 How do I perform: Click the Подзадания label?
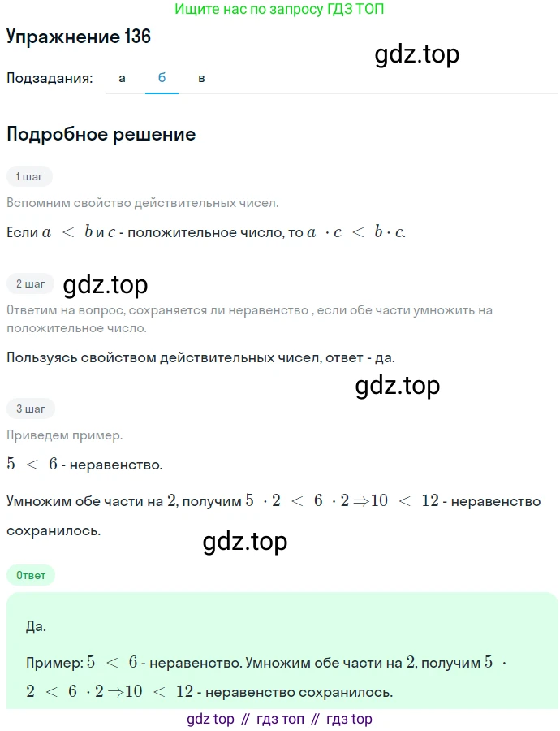click(x=50, y=78)
